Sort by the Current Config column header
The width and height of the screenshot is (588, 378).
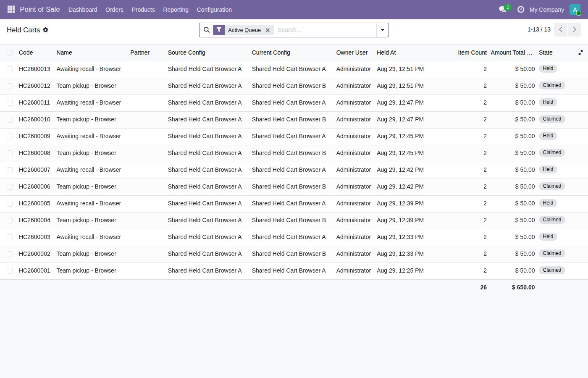tap(271, 52)
